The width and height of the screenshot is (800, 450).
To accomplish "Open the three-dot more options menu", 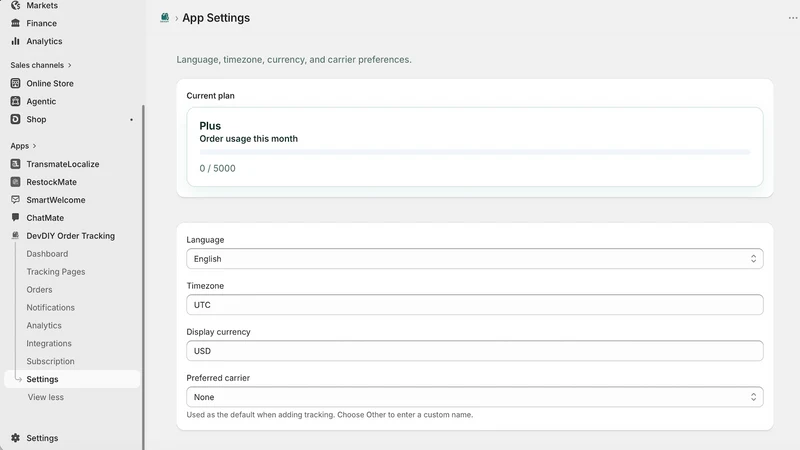I will coord(792,18).
